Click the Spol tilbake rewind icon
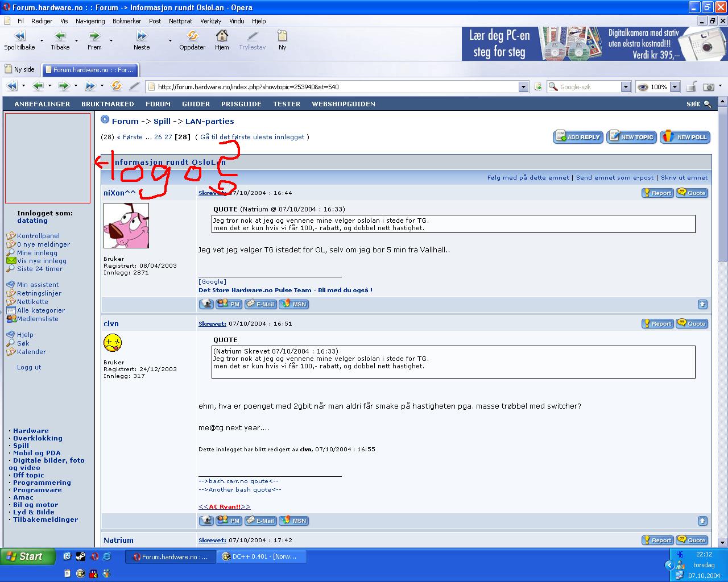Image resolution: width=728 pixels, height=582 pixels. [19, 36]
